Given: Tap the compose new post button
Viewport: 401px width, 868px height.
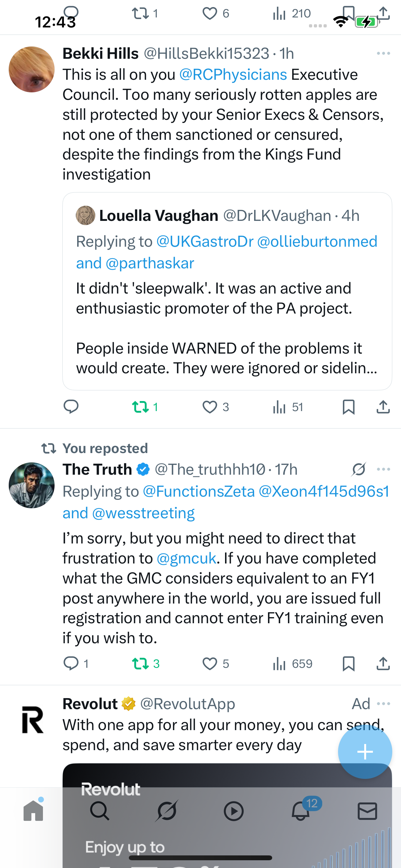Looking at the screenshot, I should [x=365, y=752].
